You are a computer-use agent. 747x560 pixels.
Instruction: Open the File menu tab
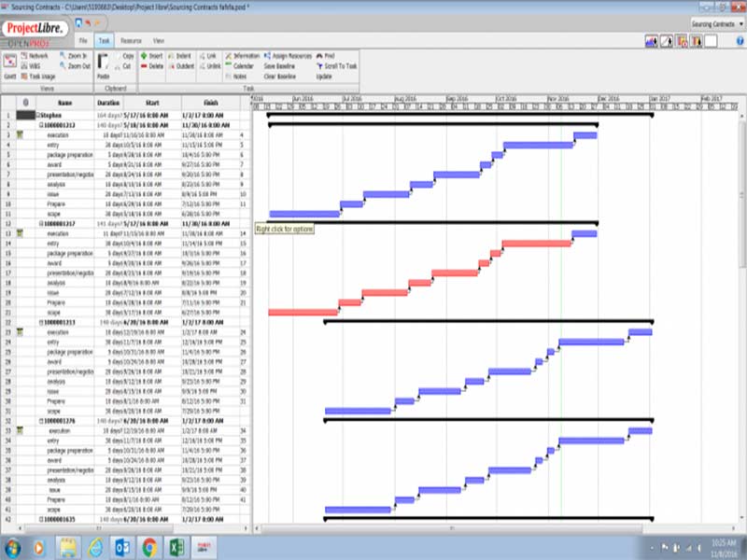(83, 41)
